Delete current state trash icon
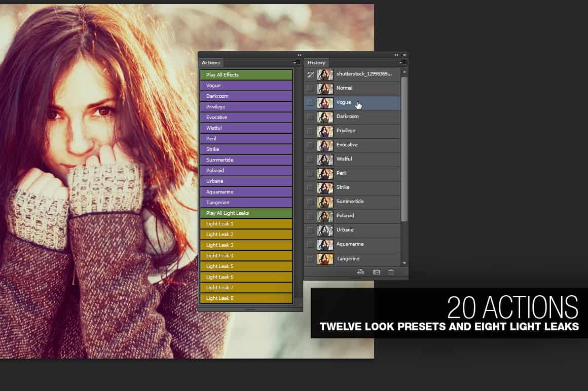Screen dimensions: 588x391 click(x=391, y=272)
